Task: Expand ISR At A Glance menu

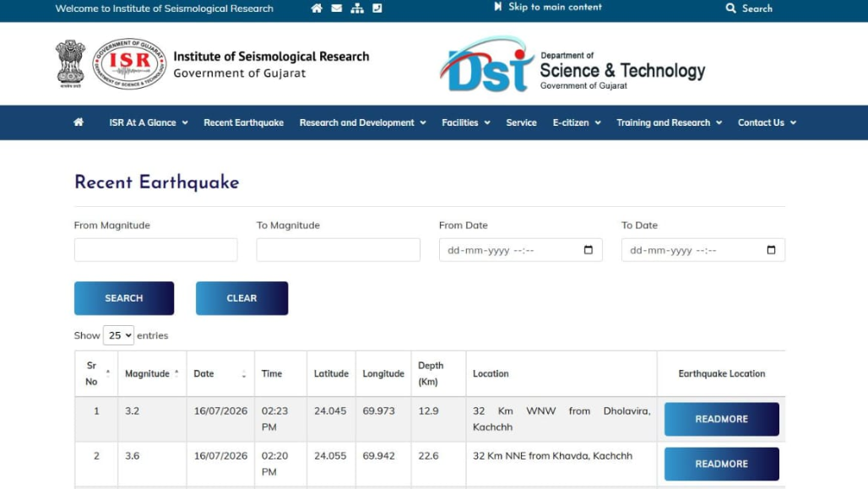Action: coord(149,122)
